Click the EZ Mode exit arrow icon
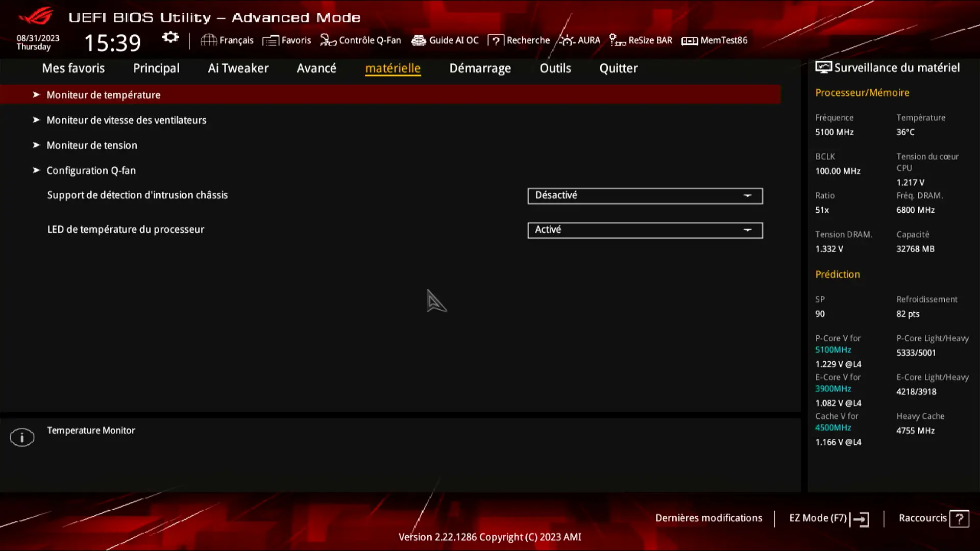980x551 pixels. pos(861,519)
